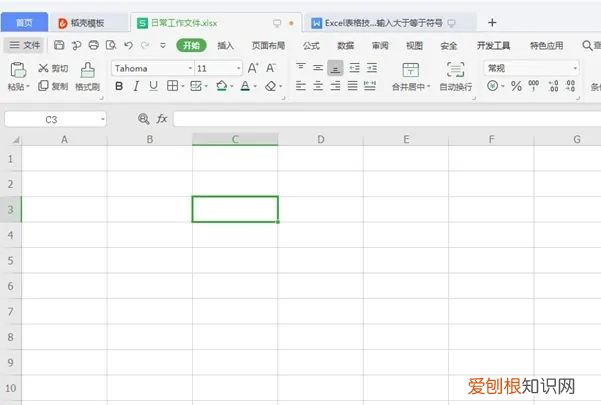
Task: Expand the Paste options arrow
Action: [28, 87]
